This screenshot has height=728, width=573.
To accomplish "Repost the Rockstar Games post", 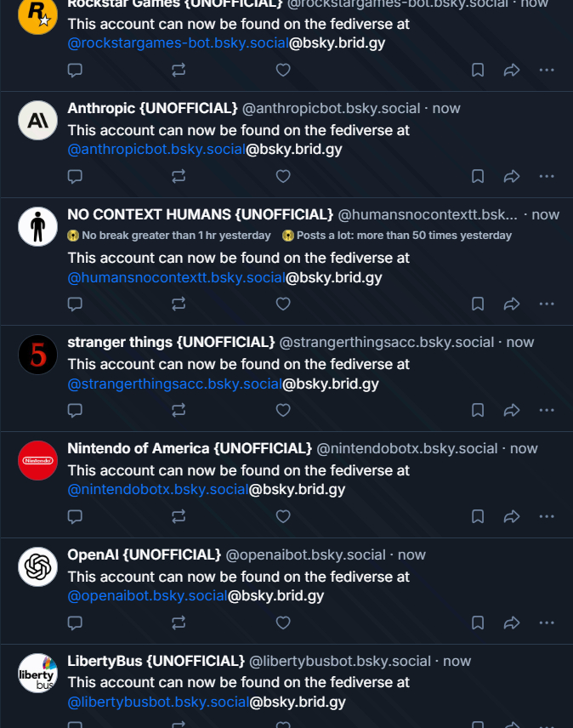I will pyautogui.click(x=179, y=70).
